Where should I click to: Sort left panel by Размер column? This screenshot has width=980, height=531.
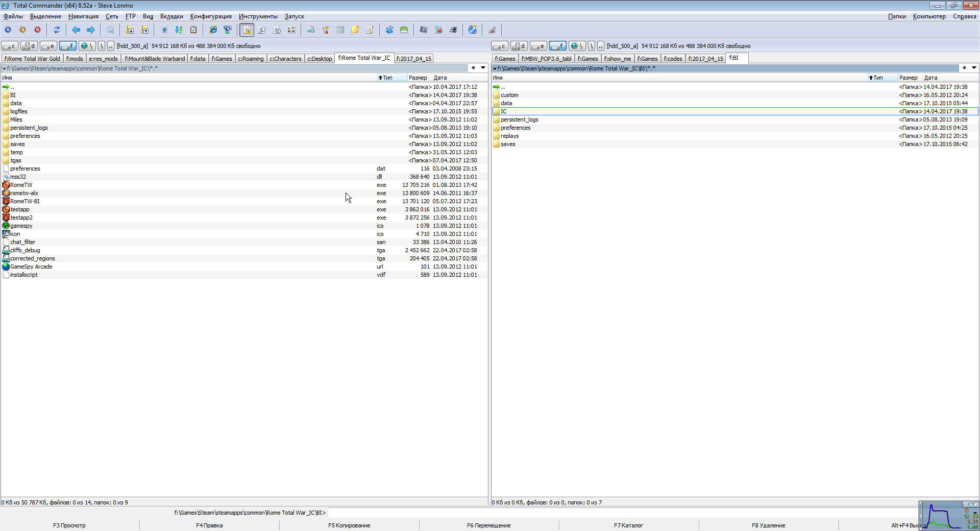pos(418,78)
